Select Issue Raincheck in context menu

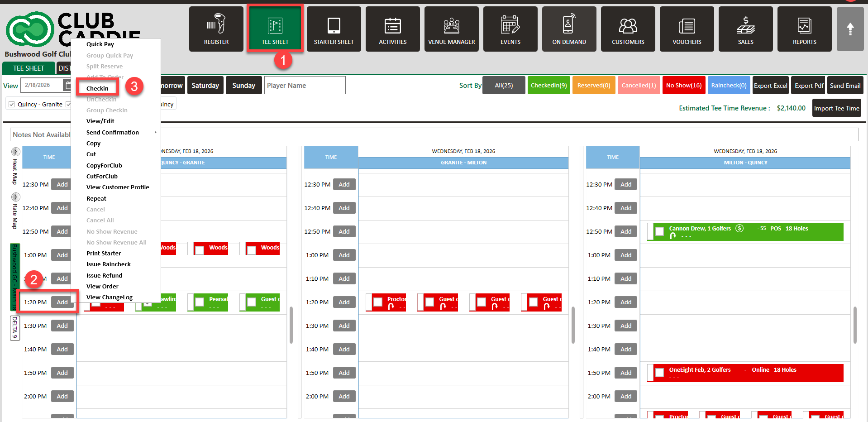[109, 264]
